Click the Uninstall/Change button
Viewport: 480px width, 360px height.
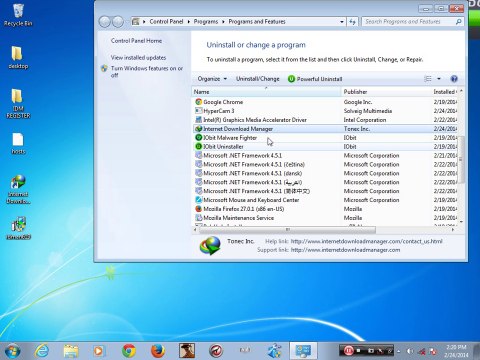(258, 79)
